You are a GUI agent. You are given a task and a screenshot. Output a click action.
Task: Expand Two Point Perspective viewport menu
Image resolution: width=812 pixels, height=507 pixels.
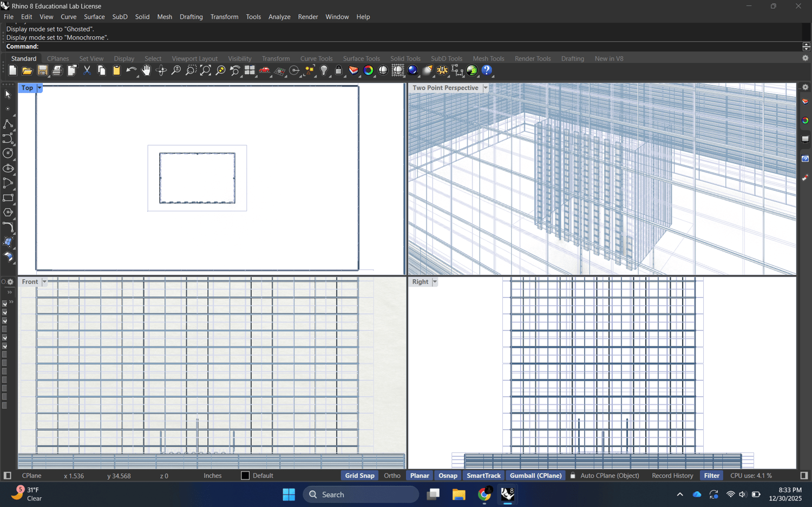click(486, 88)
